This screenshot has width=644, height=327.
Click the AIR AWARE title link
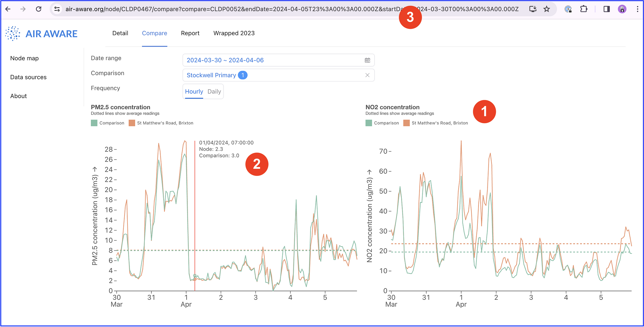click(x=51, y=34)
